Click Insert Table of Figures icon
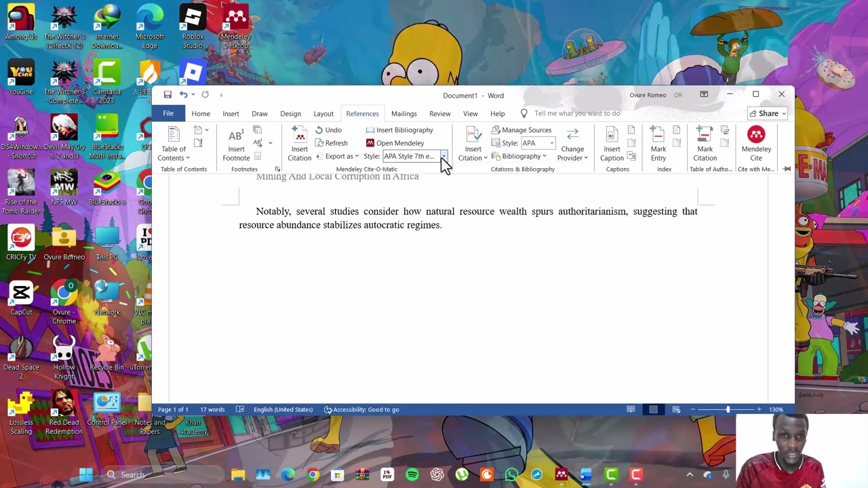868x488 pixels. (x=631, y=130)
